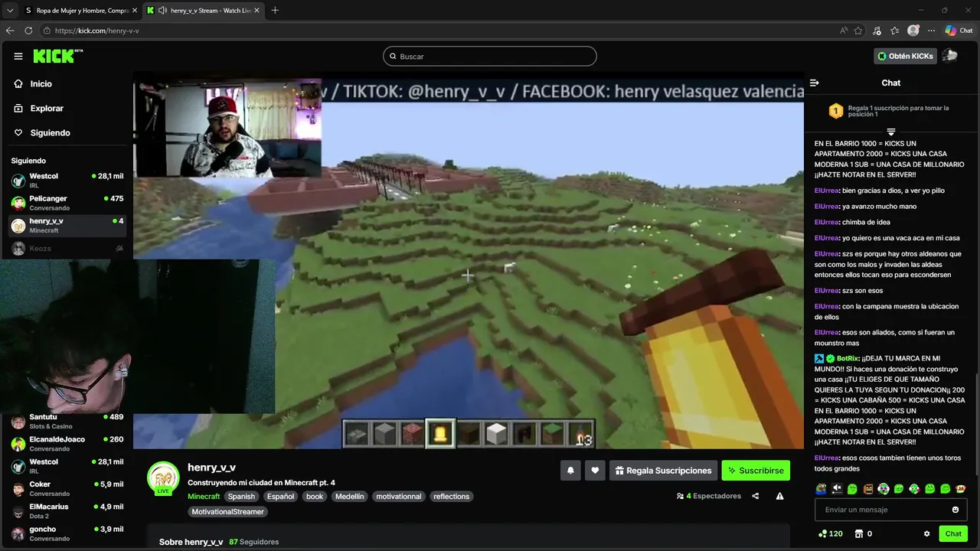The width and height of the screenshot is (980, 551).
Task: Open a new browser tab
Action: coord(275,10)
